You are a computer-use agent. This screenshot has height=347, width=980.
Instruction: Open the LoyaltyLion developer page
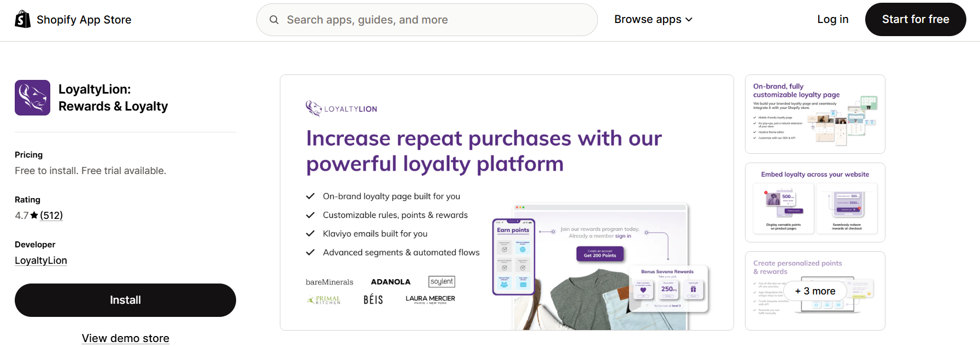pyautogui.click(x=40, y=260)
